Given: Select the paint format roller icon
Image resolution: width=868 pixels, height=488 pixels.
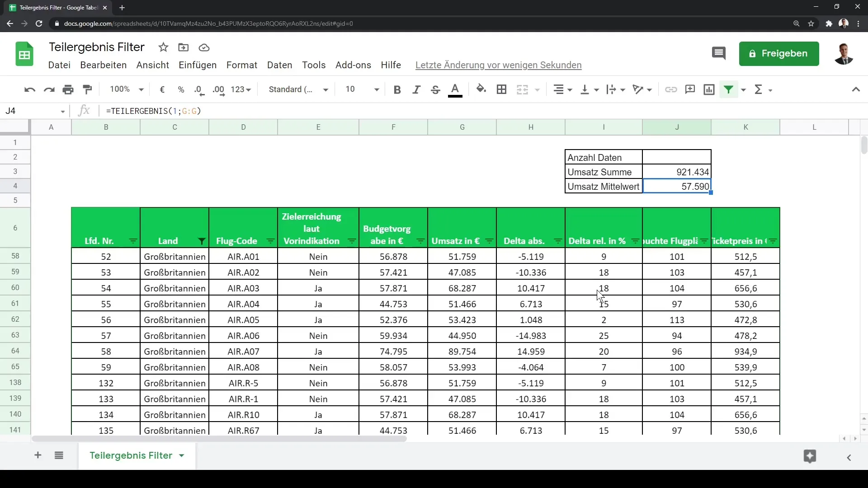Looking at the screenshot, I should click(88, 89).
